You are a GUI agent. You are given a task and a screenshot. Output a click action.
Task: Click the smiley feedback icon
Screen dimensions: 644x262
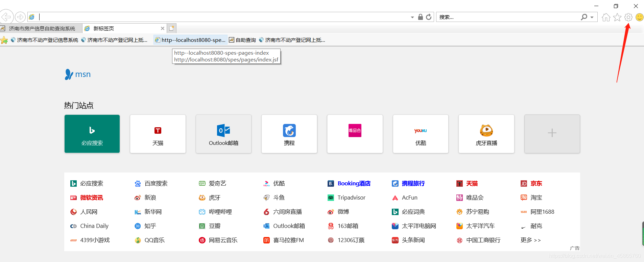click(640, 17)
